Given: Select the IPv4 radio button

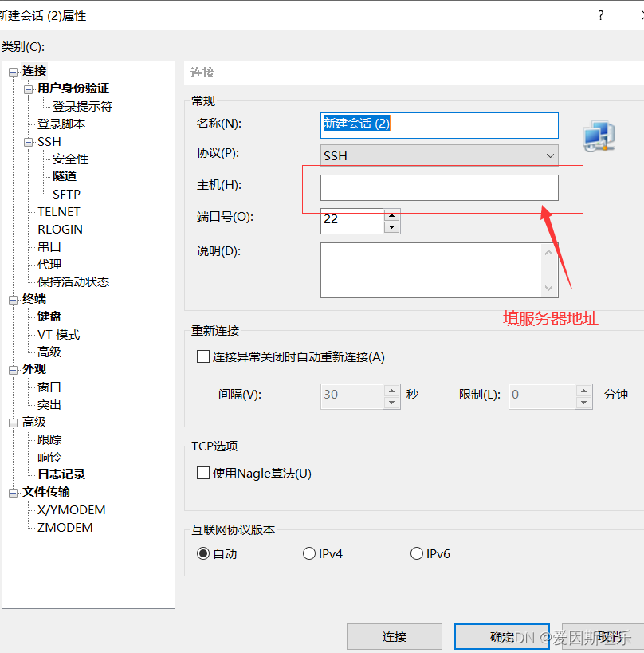Looking at the screenshot, I should pos(309,553).
